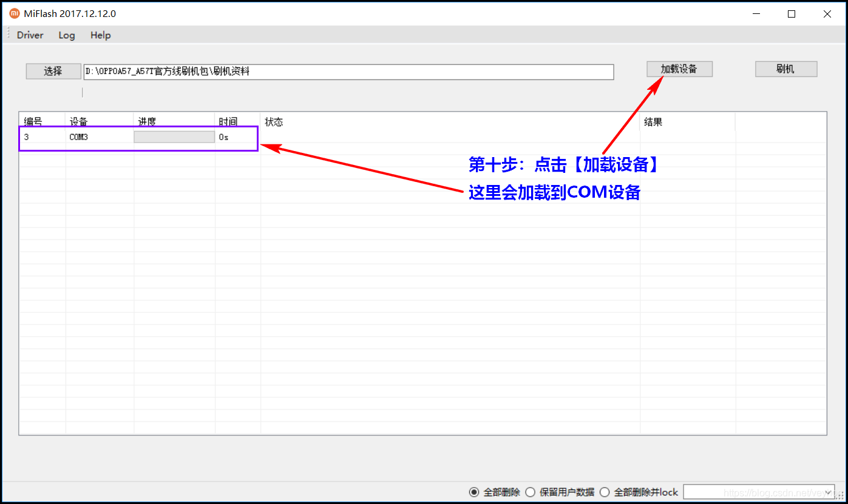Screen dimensions: 848x504
Task: Click the 时间 column header
Action: coord(237,122)
